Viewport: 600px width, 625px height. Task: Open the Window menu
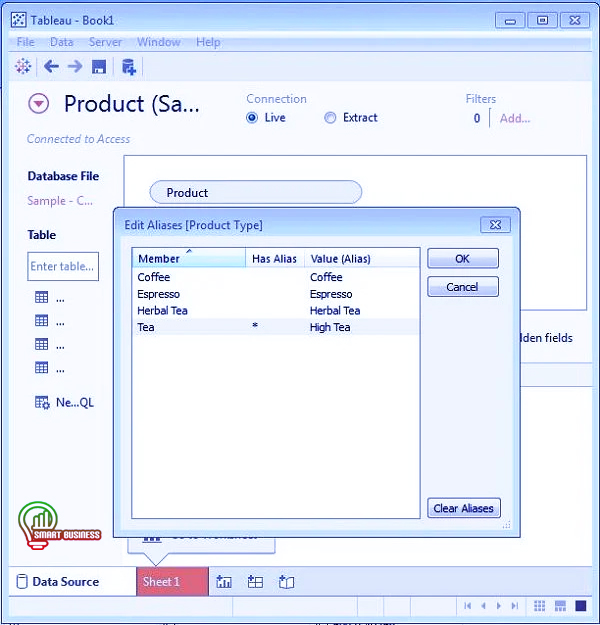coord(159,42)
